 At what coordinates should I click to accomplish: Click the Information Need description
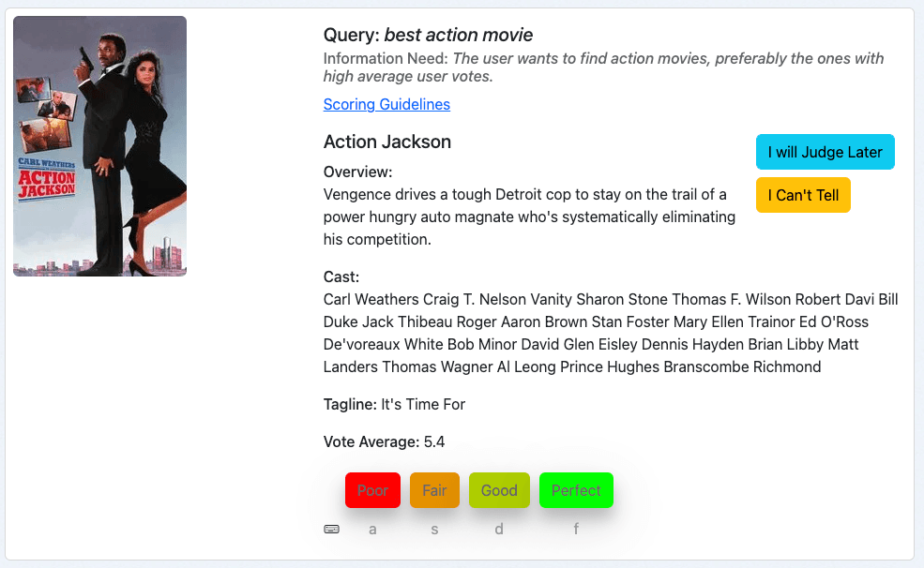pos(603,67)
